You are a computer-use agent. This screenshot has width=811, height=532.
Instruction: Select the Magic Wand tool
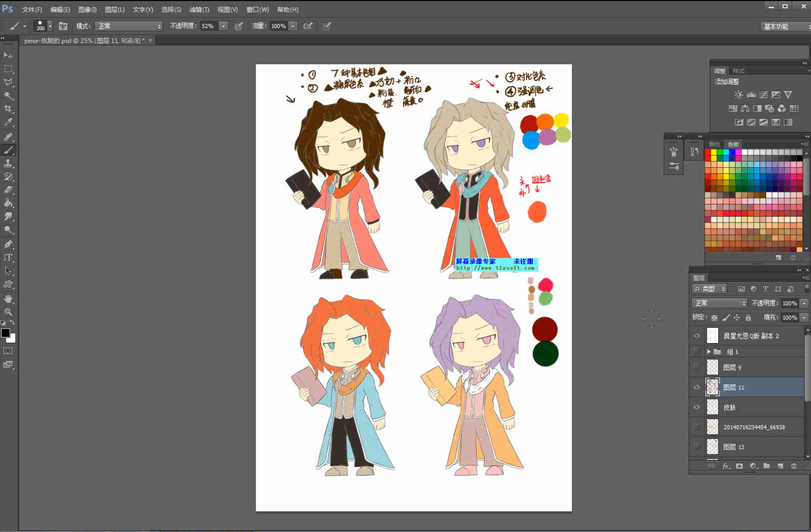(8, 95)
